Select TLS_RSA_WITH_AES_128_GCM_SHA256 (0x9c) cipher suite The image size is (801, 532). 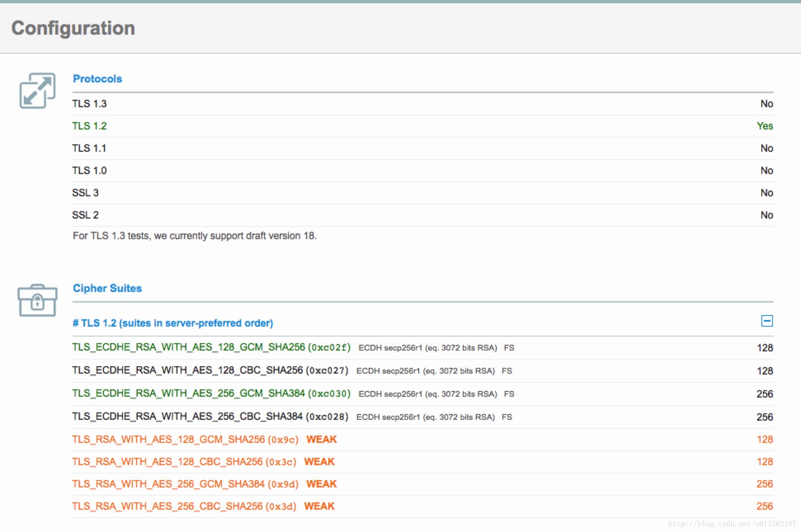[185, 439]
